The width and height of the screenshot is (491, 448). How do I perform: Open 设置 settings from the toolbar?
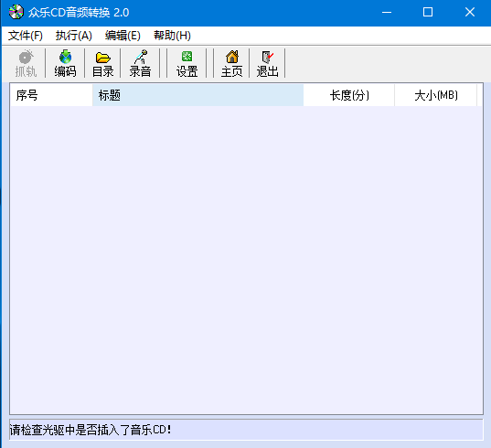187,63
